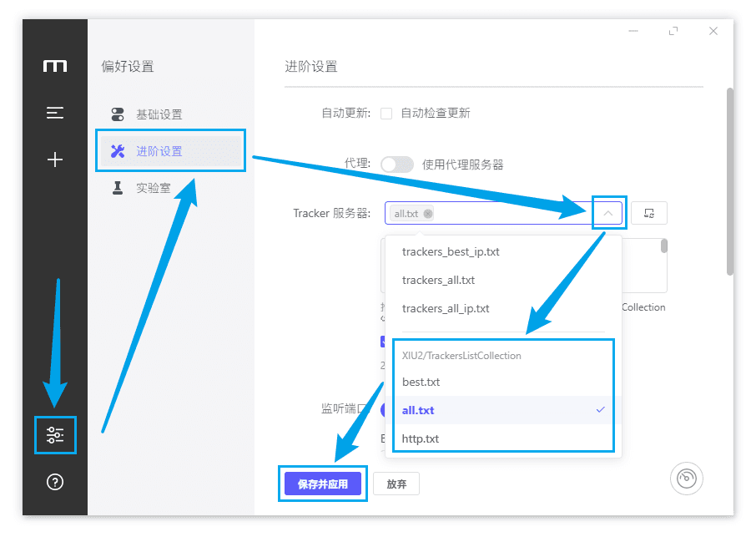This screenshot has height=537, width=756.
Task: Click the tracker list refresh/sync icon
Action: [648, 213]
